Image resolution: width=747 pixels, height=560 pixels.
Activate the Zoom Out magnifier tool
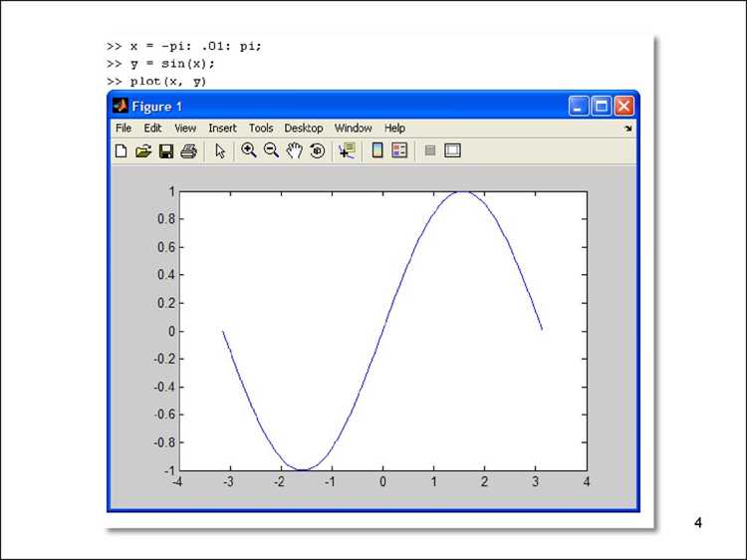271,150
